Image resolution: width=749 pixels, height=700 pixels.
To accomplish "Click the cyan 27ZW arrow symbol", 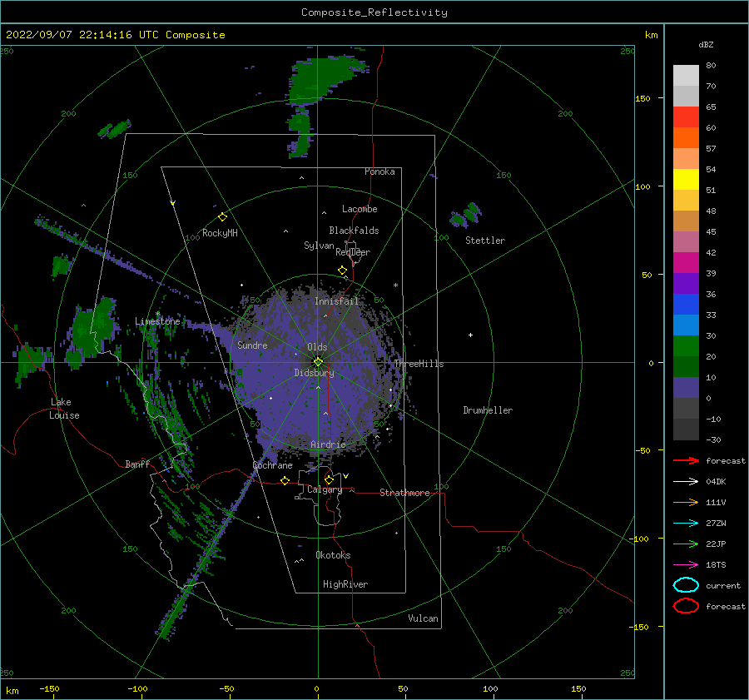I will point(686,524).
